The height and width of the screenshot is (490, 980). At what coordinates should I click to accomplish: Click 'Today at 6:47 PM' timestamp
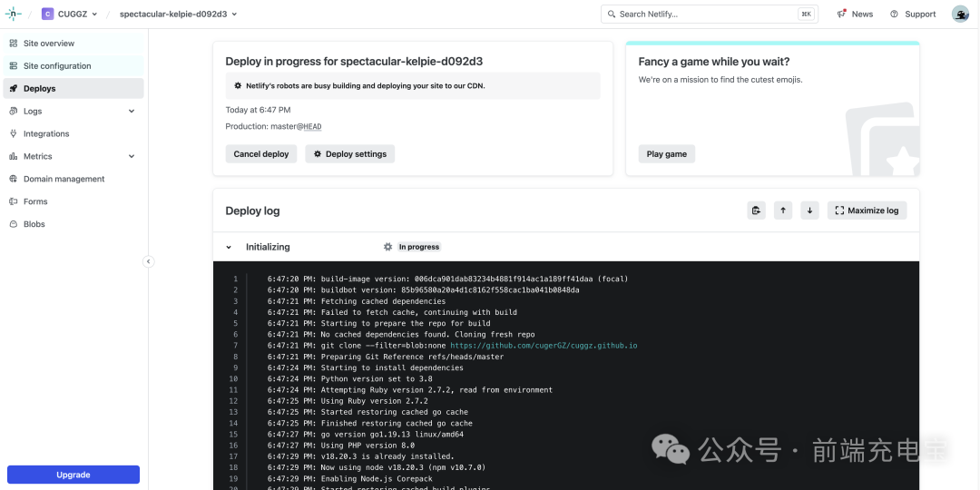pyautogui.click(x=258, y=110)
